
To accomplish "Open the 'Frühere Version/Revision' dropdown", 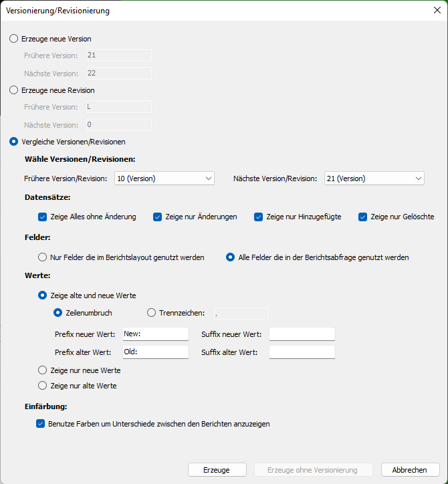I will pyautogui.click(x=164, y=178).
